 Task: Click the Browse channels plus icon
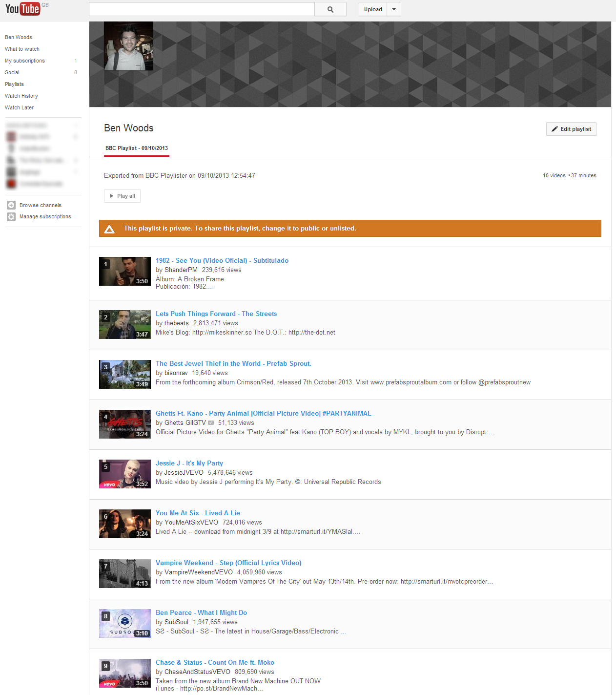click(11, 205)
